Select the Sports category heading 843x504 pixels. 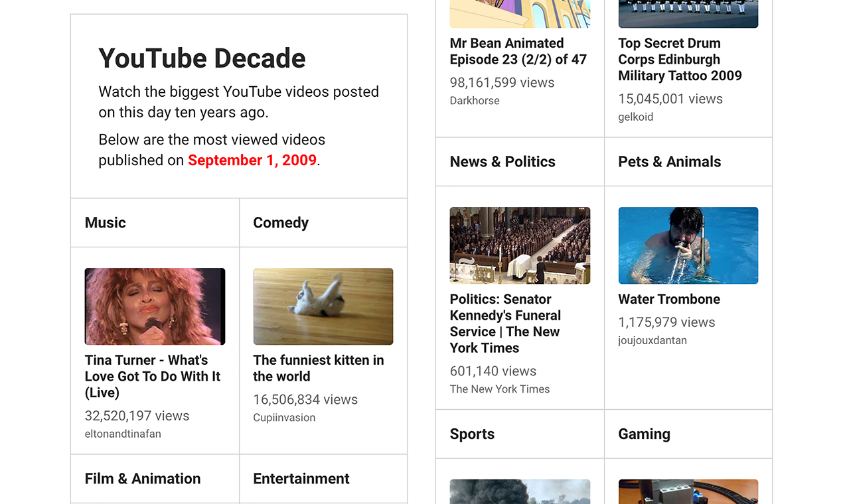click(472, 434)
